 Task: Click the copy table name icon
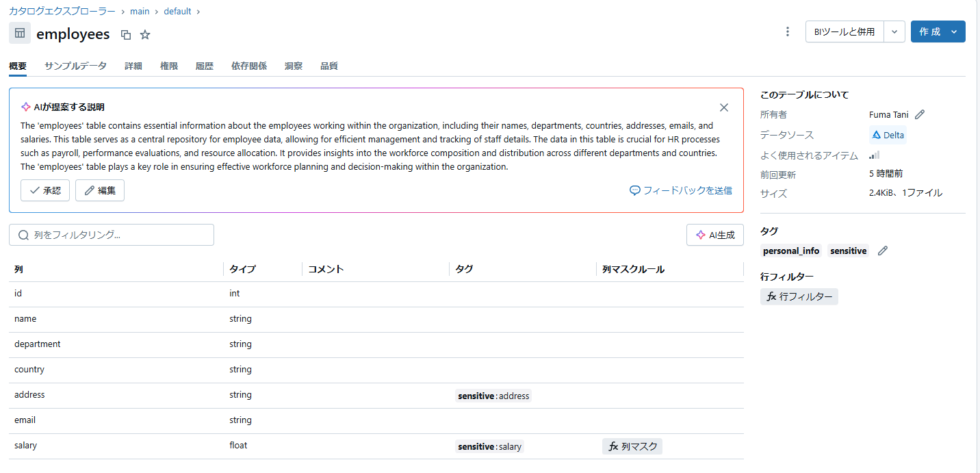click(x=126, y=35)
